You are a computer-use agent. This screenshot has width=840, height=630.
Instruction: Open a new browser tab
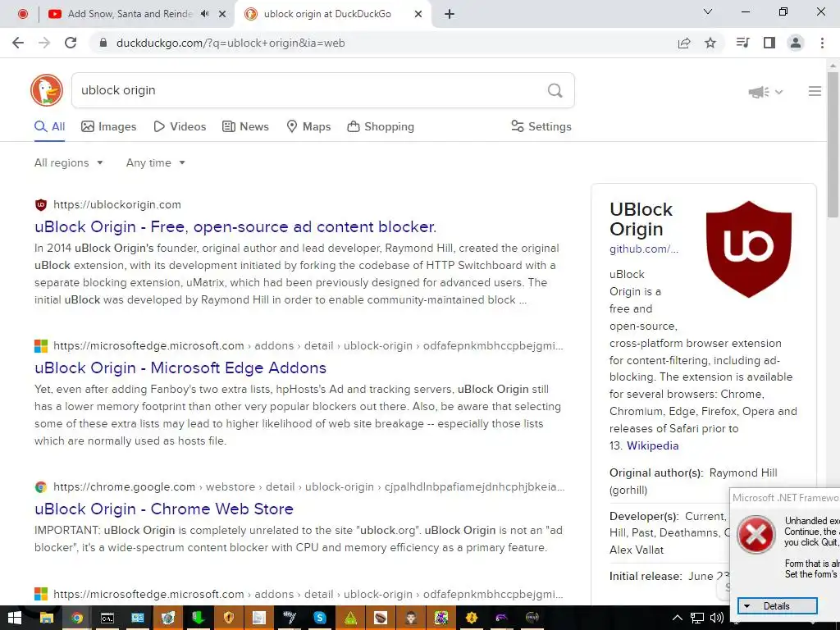click(450, 14)
